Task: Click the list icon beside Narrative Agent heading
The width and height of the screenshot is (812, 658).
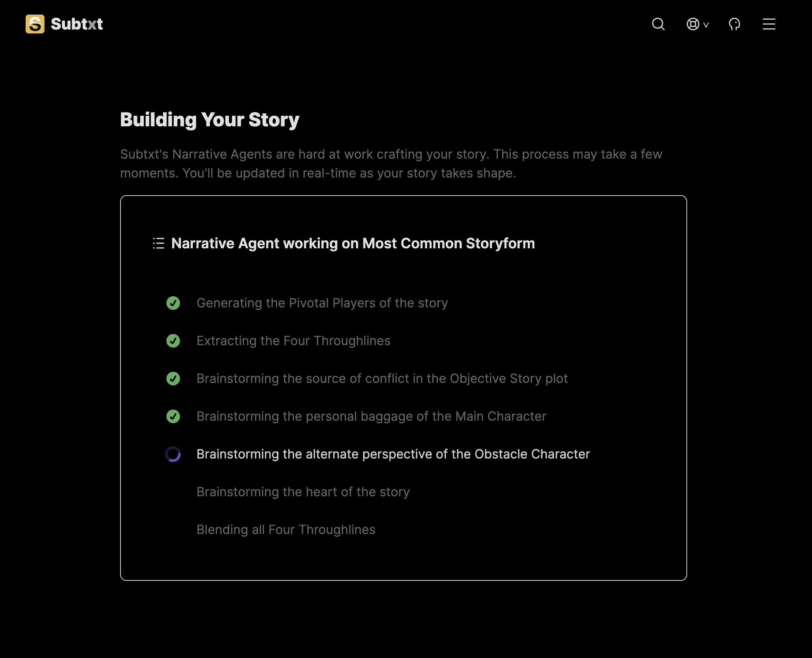Action: 159,243
